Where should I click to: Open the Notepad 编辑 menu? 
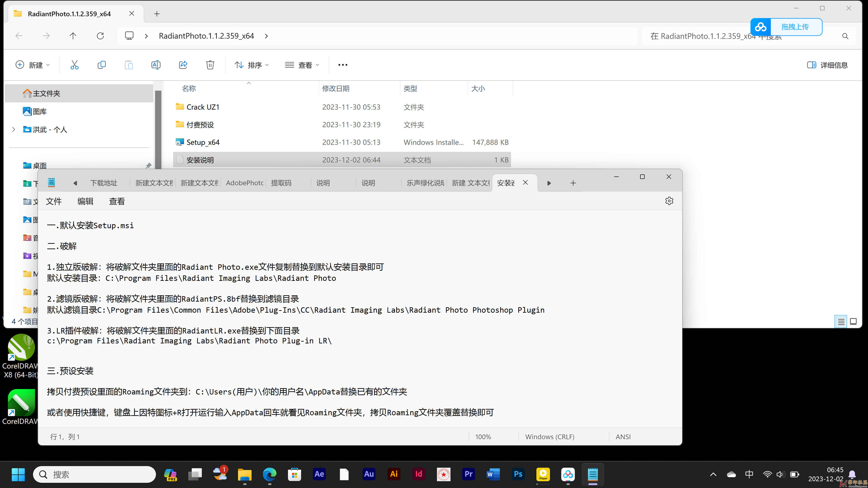click(85, 201)
